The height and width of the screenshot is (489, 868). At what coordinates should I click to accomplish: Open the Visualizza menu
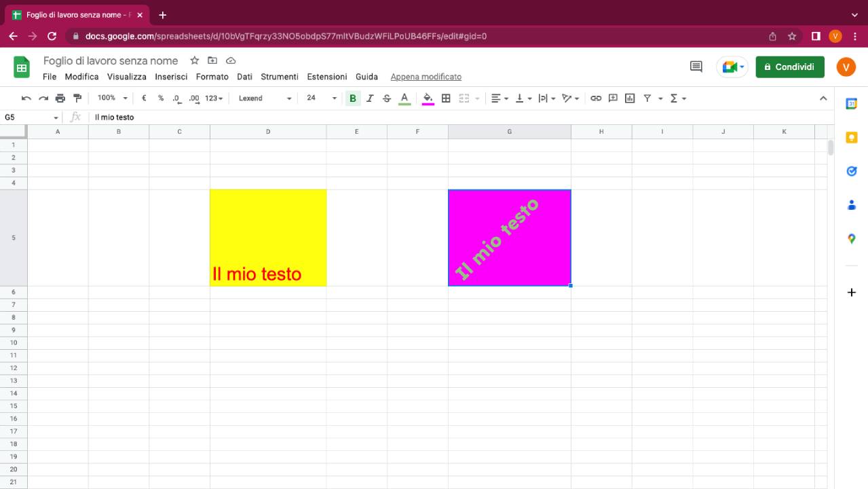tap(127, 77)
